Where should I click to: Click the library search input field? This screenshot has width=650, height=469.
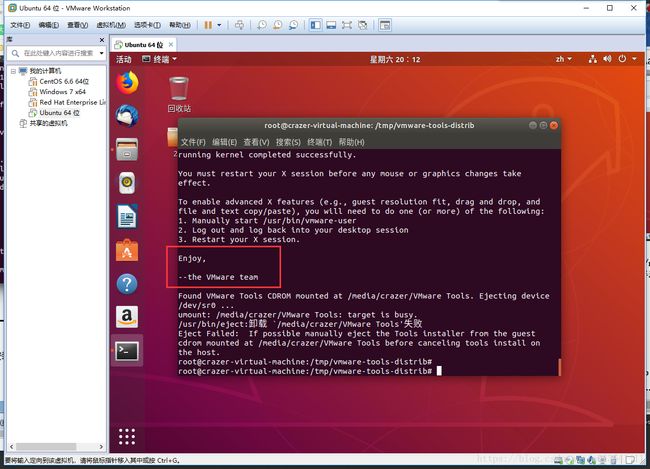click(58, 53)
